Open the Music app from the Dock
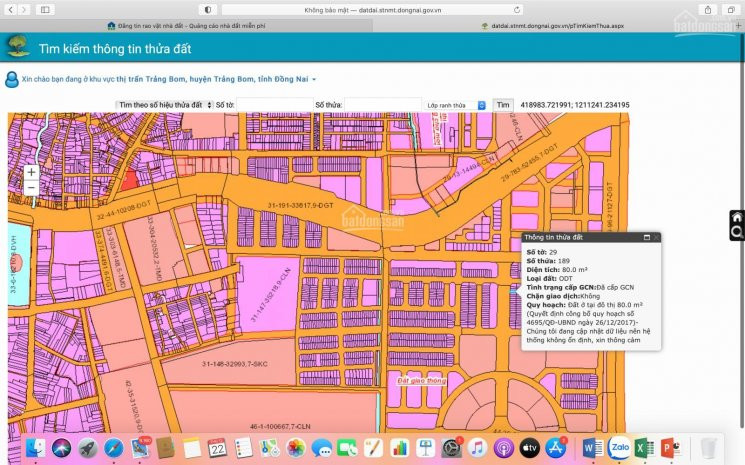Screen dimensions: 745x465 [x=477, y=448]
